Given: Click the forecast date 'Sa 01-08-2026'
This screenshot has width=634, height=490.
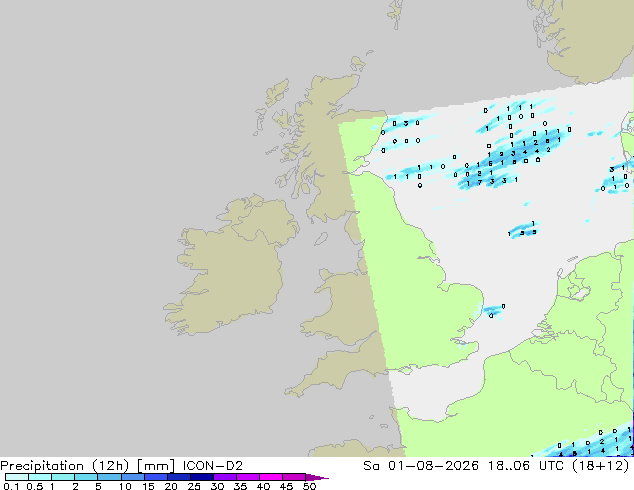Looking at the screenshot, I should tap(421, 466).
